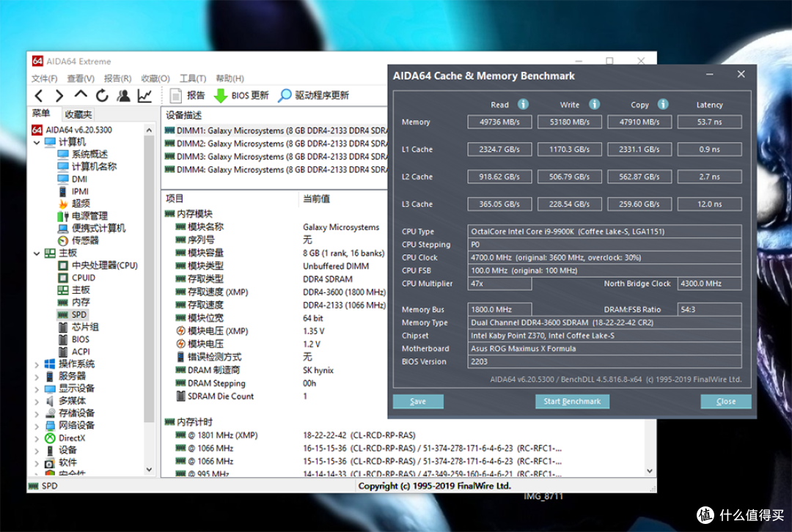This screenshot has height=532, width=792.
Task: Click the 报告 report button
Action: click(188, 95)
